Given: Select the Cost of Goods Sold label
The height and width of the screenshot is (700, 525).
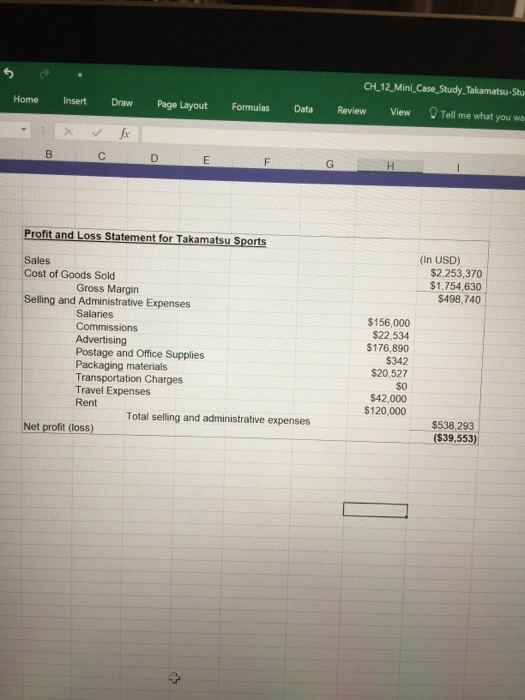Looking at the screenshot, I should pyautogui.click(x=69, y=274).
